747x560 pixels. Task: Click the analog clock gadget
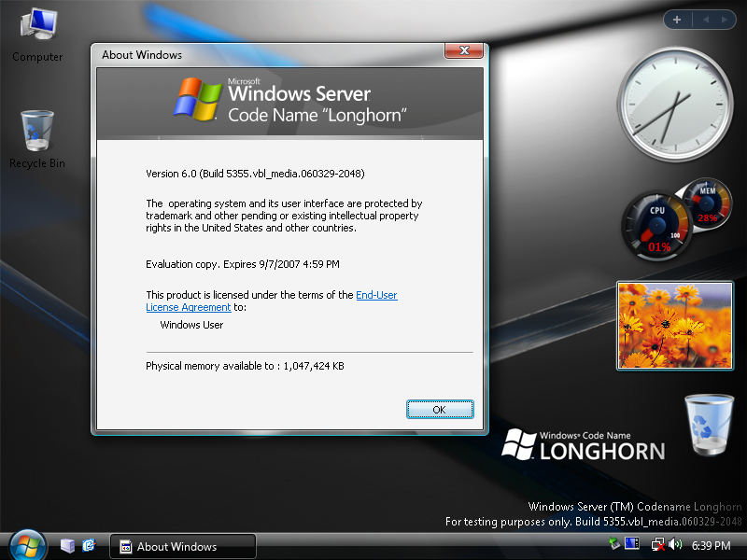coord(674,105)
